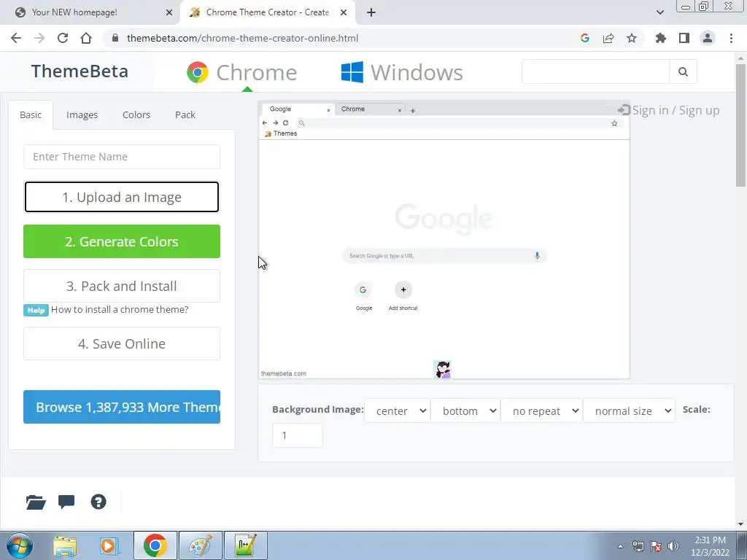Open the Windows Start menu

(20, 545)
